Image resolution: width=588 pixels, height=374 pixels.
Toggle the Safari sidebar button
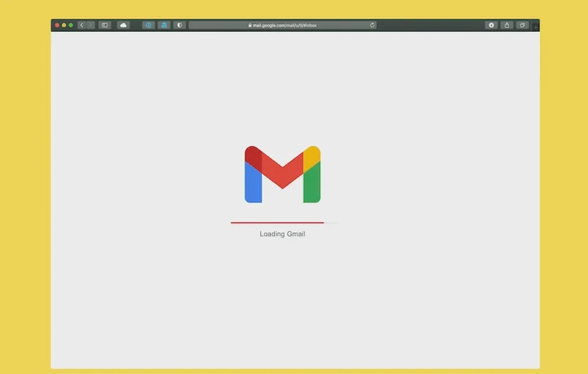104,25
